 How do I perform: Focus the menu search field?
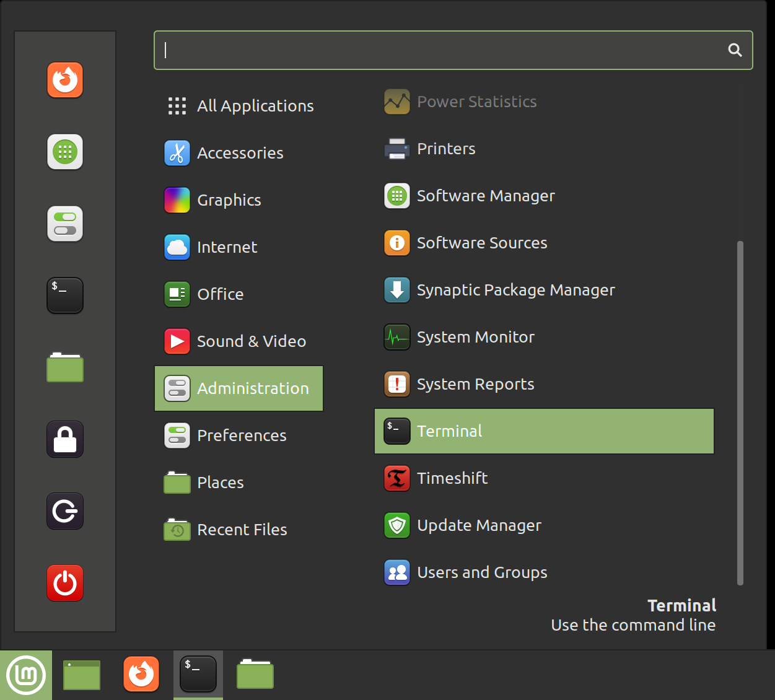click(x=453, y=50)
